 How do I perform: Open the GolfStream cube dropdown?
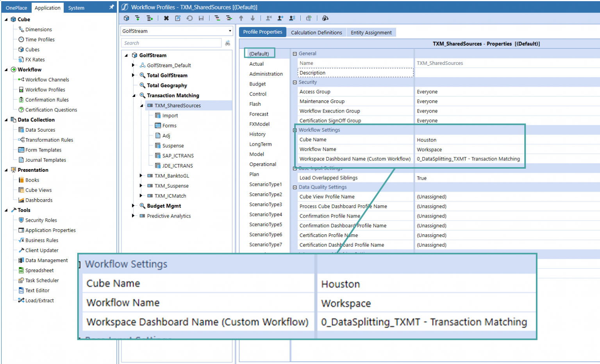point(230,31)
